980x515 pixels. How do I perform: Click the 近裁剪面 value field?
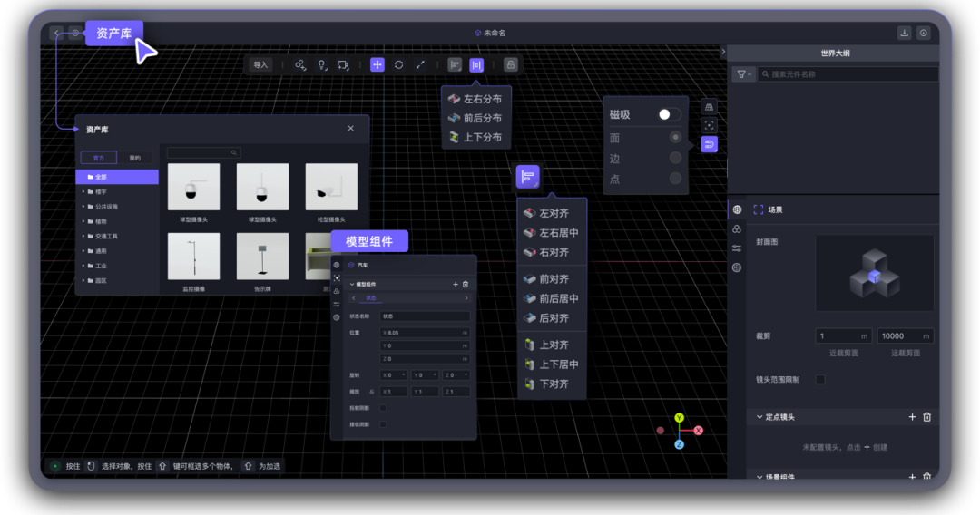(x=843, y=335)
